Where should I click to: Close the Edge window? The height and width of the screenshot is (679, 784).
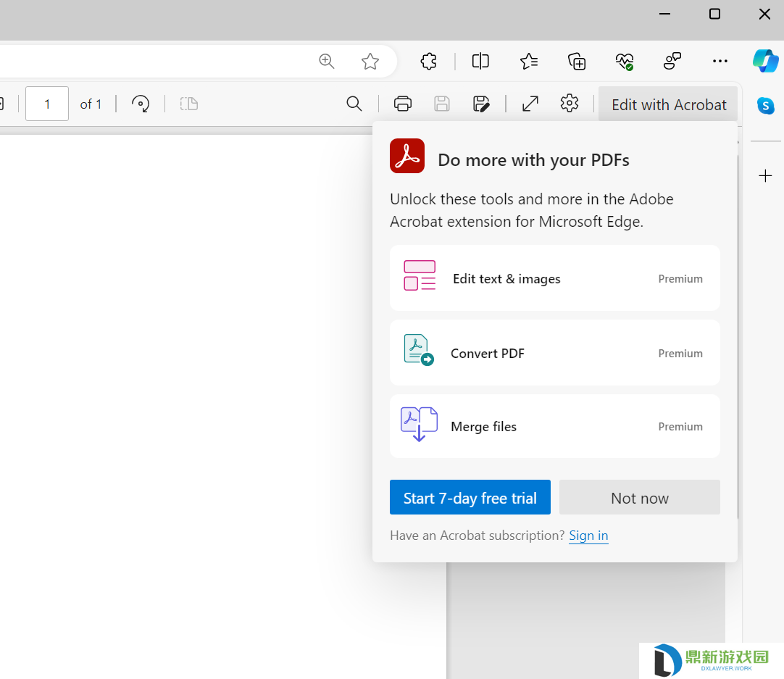(x=764, y=14)
